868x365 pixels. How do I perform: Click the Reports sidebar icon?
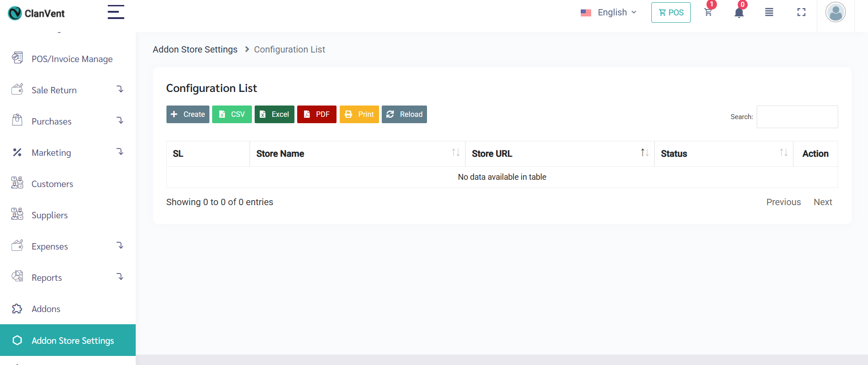[17, 277]
